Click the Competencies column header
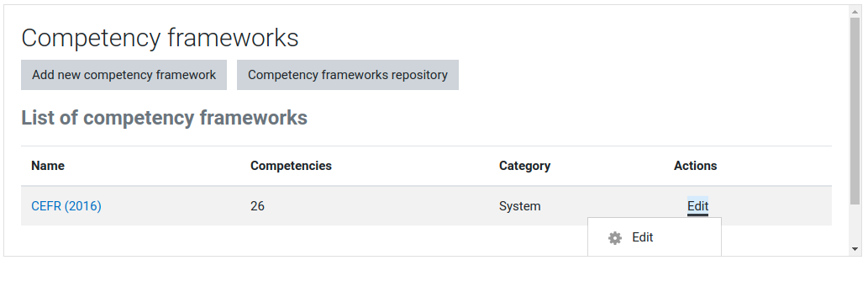 click(292, 166)
